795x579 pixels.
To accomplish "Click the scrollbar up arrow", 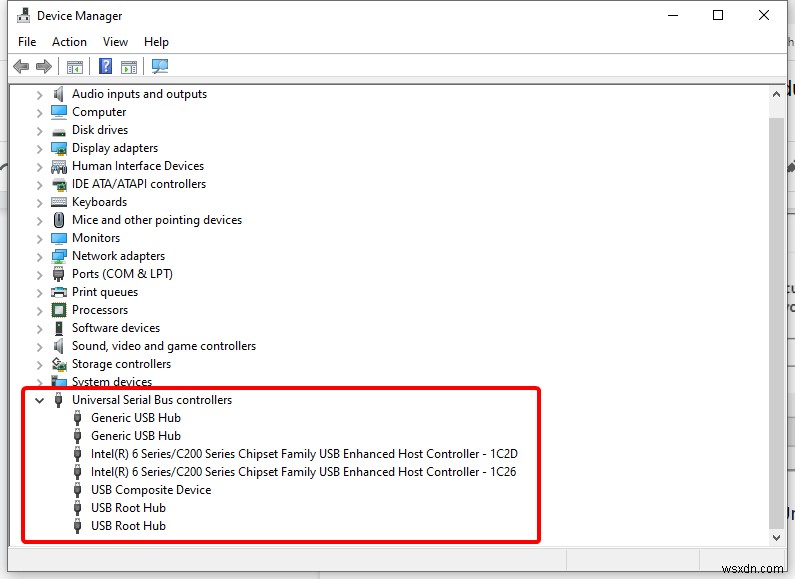I will point(776,94).
